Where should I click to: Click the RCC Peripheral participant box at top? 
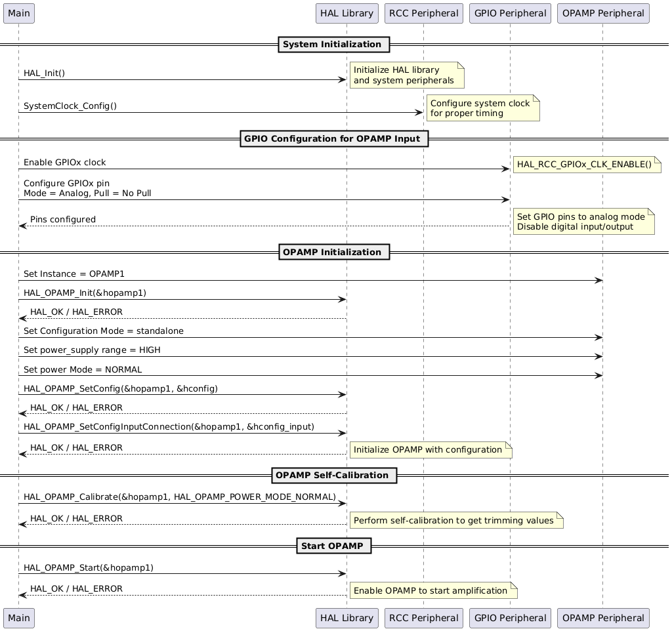point(423,13)
